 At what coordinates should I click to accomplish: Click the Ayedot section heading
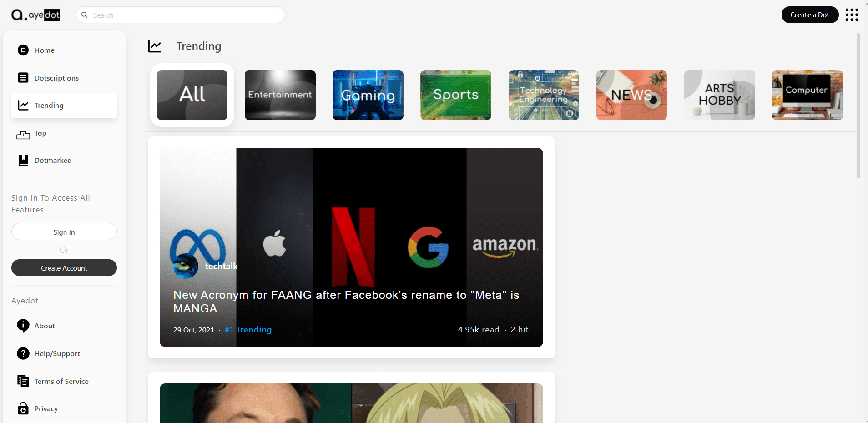click(x=25, y=301)
